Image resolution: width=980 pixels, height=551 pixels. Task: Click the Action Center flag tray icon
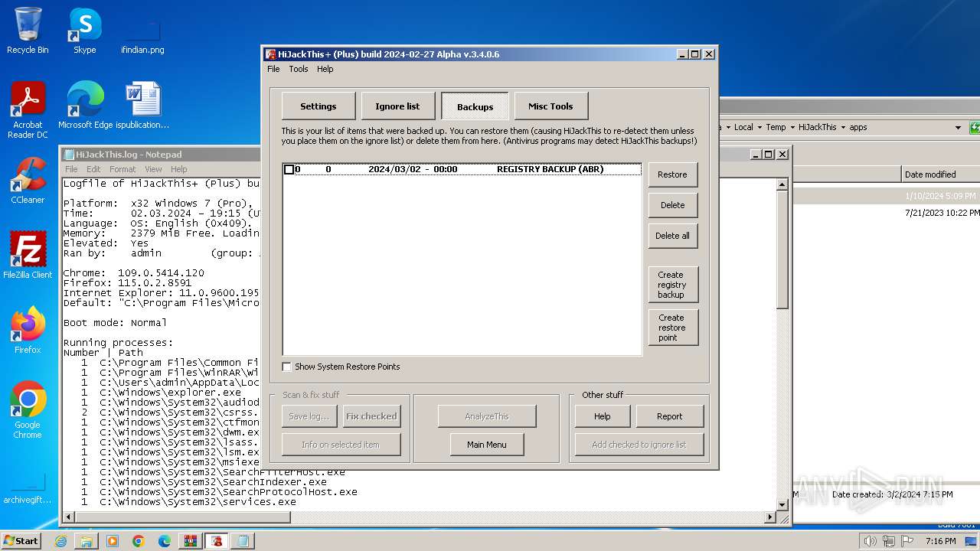[907, 541]
